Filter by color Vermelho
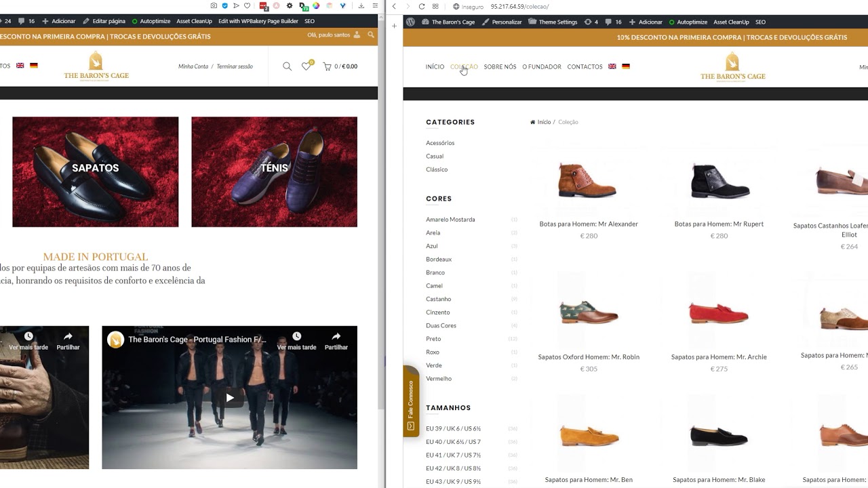 click(439, 378)
